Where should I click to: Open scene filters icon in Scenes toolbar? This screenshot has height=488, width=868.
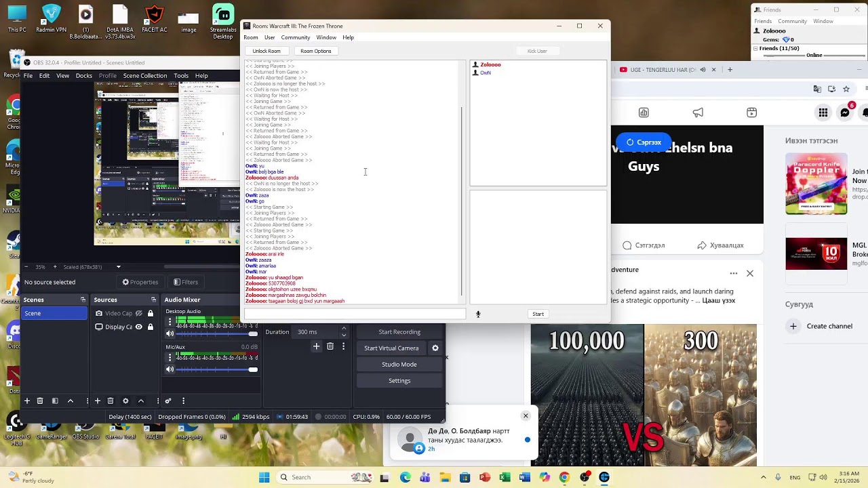point(55,401)
